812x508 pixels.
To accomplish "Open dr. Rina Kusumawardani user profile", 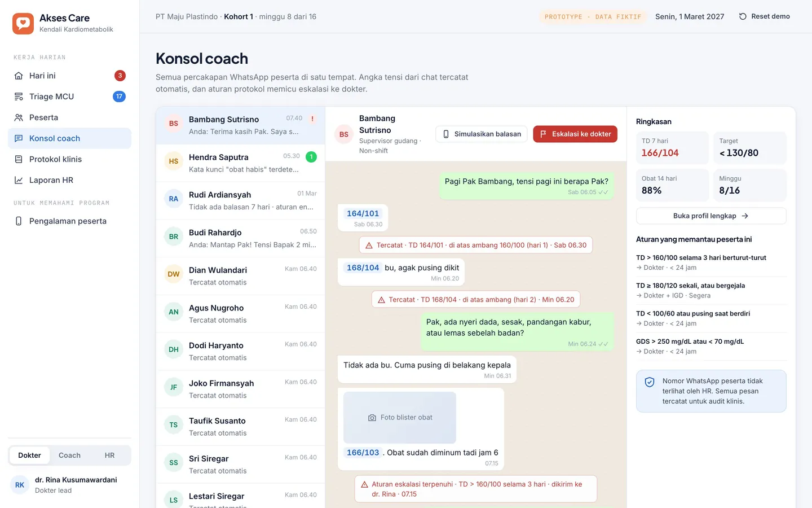I will click(69, 485).
